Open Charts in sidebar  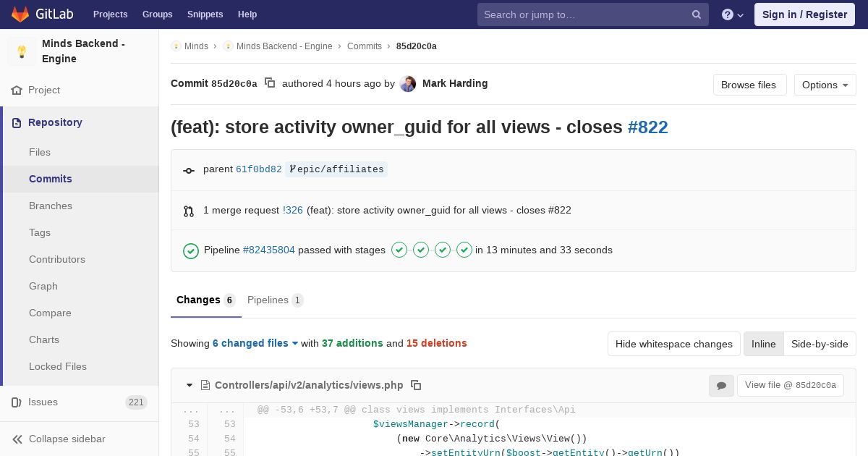(44, 339)
